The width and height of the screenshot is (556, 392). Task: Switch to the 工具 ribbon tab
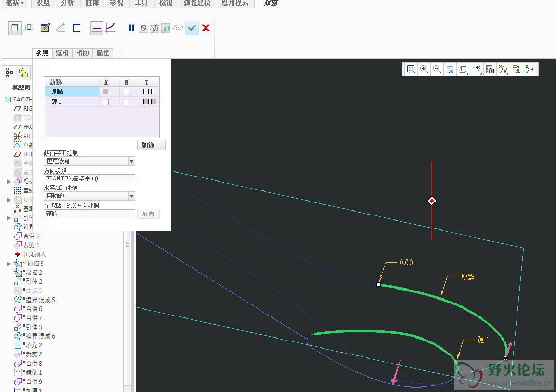click(x=141, y=3)
